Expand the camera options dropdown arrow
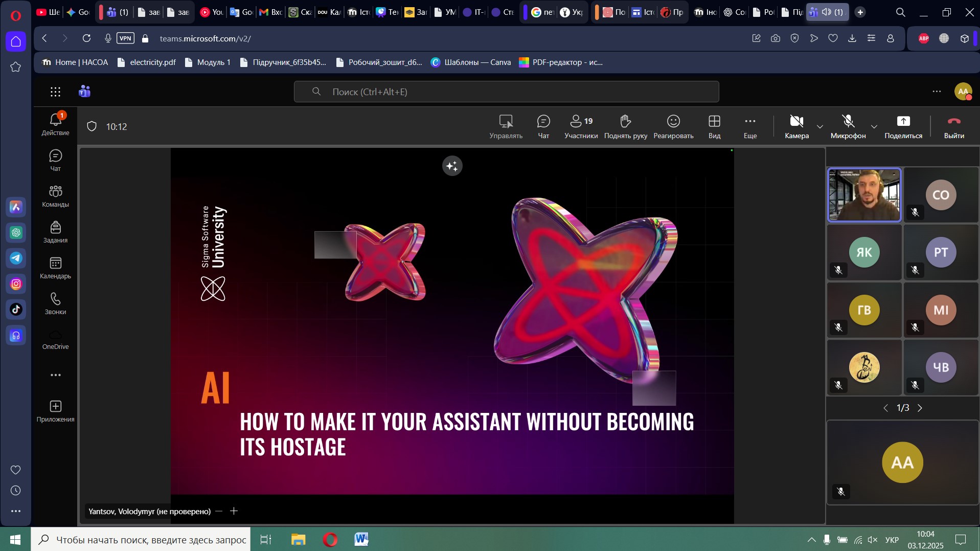The image size is (980, 551). click(x=820, y=126)
